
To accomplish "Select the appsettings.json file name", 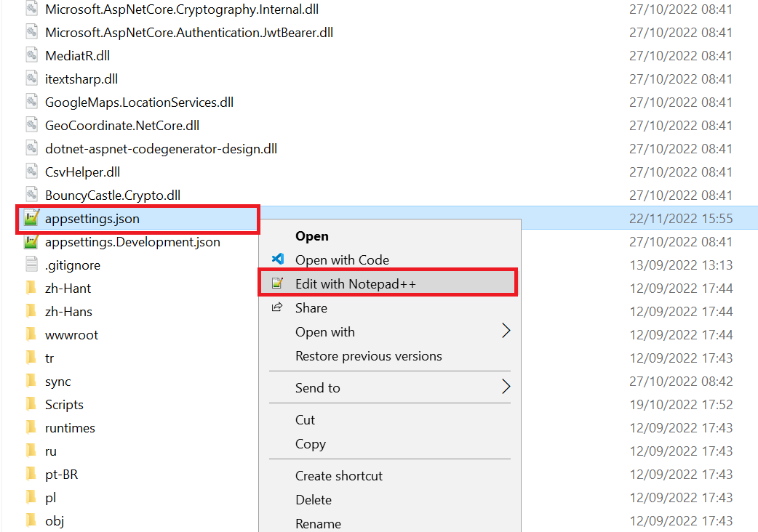I will [92, 219].
